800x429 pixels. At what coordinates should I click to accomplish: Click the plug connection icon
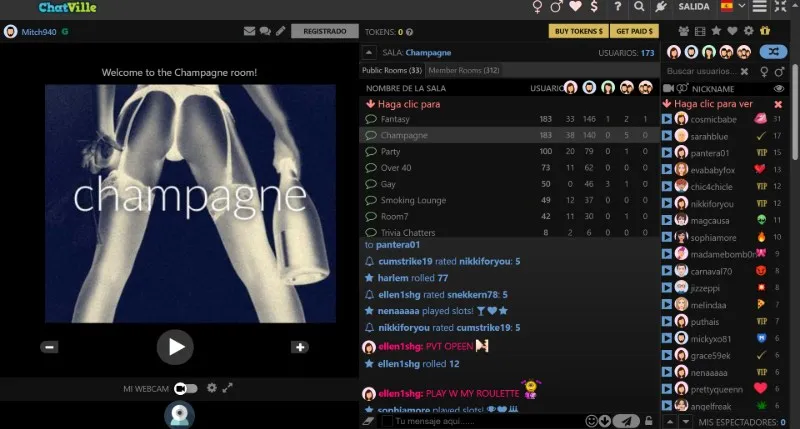(x=661, y=7)
